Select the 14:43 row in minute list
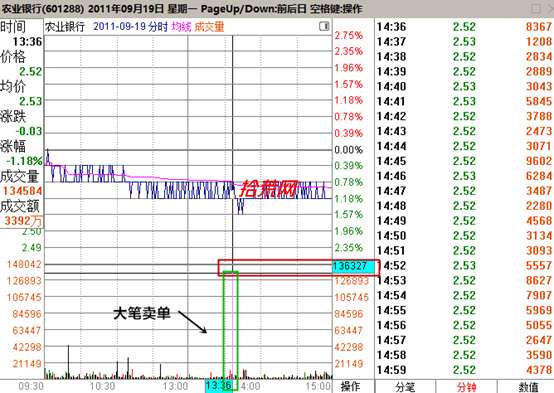 click(464, 131)
